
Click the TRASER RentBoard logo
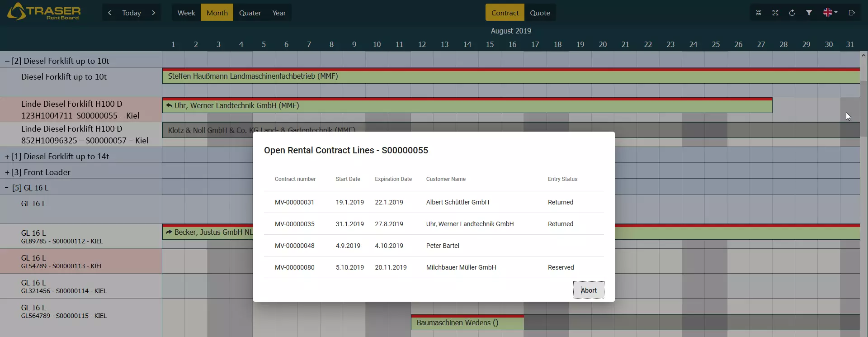(x=44, y=12)
